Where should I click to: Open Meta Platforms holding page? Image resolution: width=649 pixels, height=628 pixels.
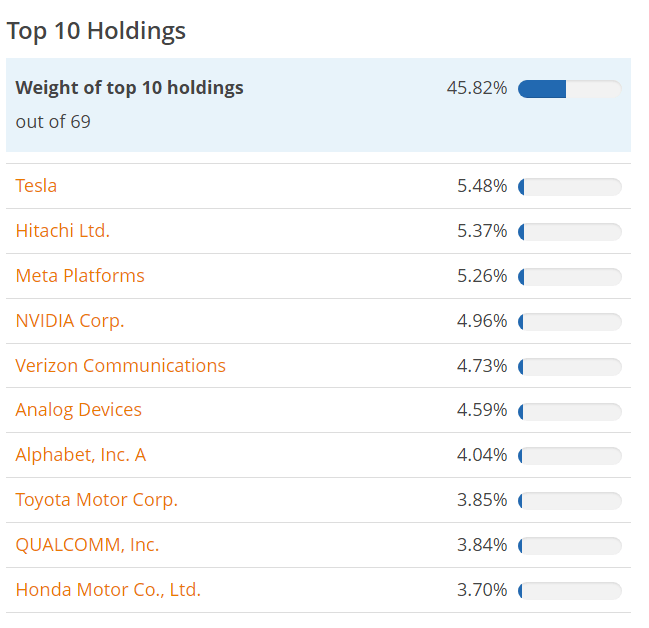(80, 276)
